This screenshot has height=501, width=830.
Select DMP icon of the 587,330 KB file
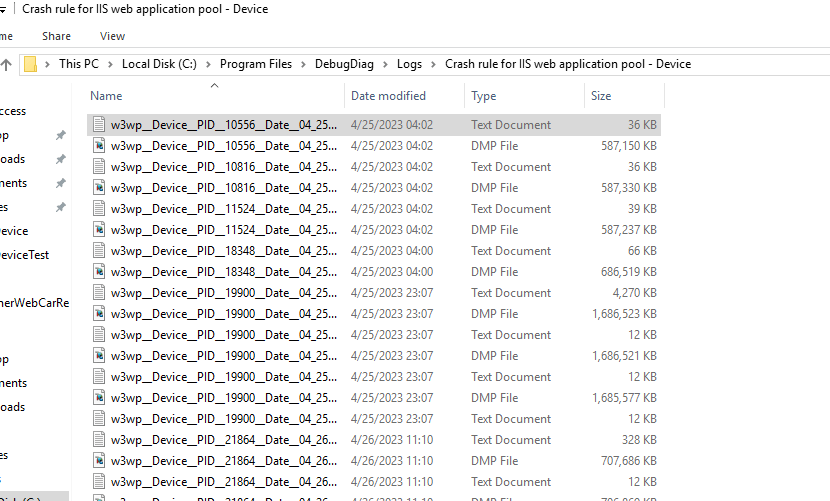pos(98,187)
